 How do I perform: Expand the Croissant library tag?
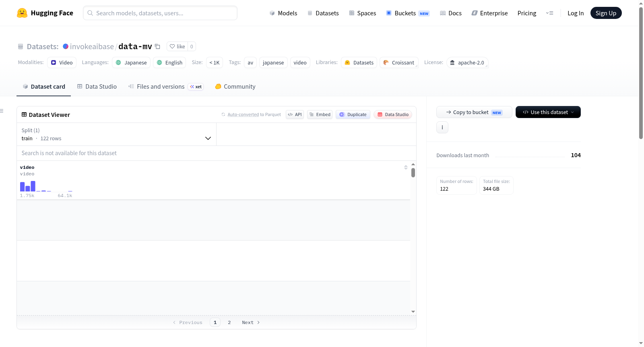399,62
